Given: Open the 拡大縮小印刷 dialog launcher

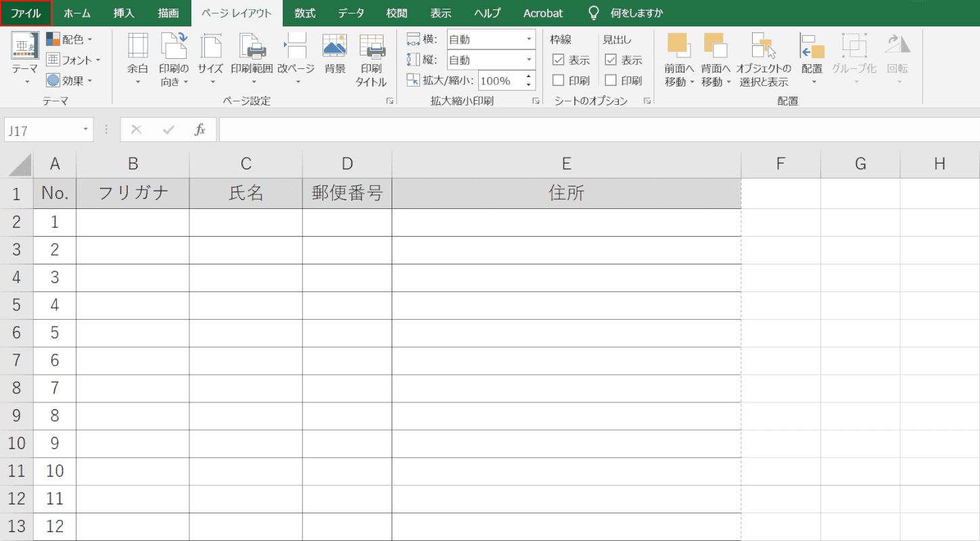Looking at the screenshot, I should (x=536, y=101).
